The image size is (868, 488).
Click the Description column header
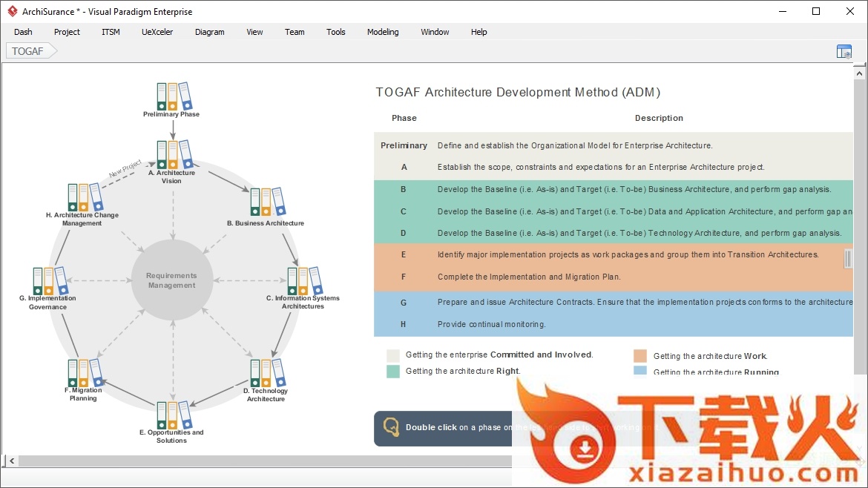(x=659, y=118)
